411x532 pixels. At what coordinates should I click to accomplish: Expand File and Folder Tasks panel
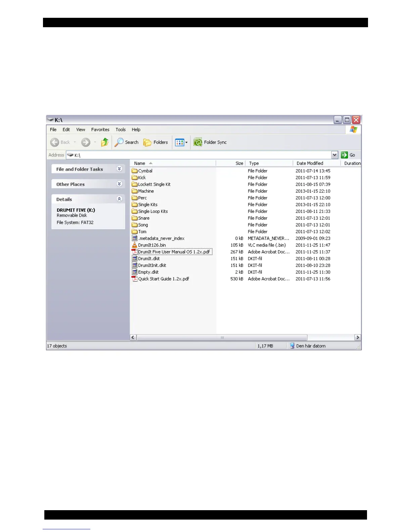(x=119, y=169)
